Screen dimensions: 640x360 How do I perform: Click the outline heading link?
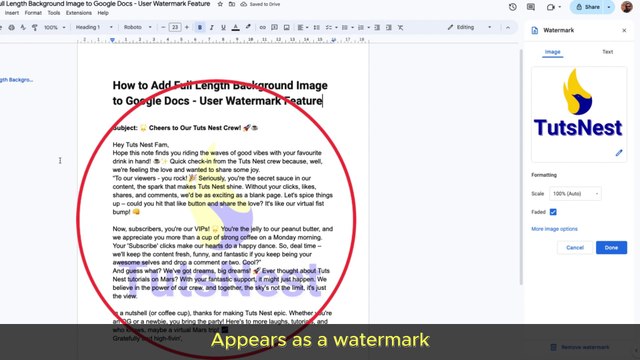click(16, 80)
